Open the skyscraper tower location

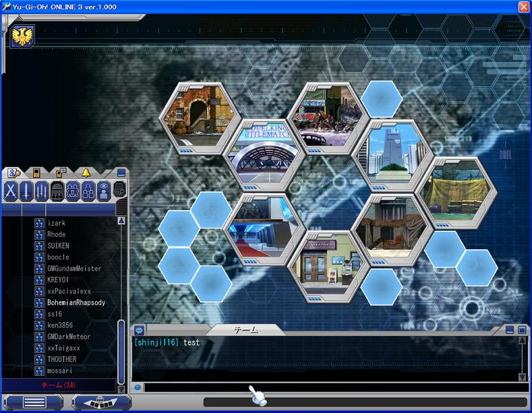[x=392, y=155]
